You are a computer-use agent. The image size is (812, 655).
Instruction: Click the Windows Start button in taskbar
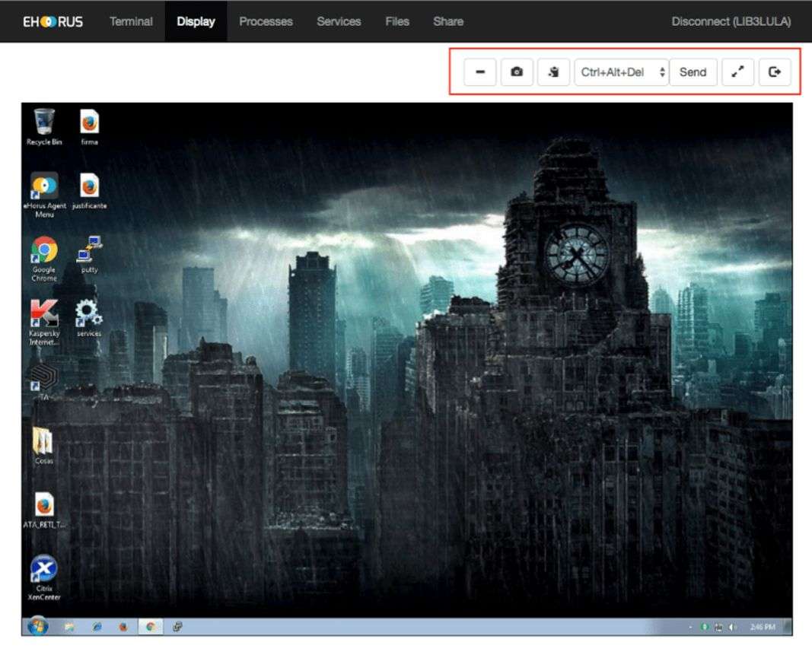(x=37, y=626)
